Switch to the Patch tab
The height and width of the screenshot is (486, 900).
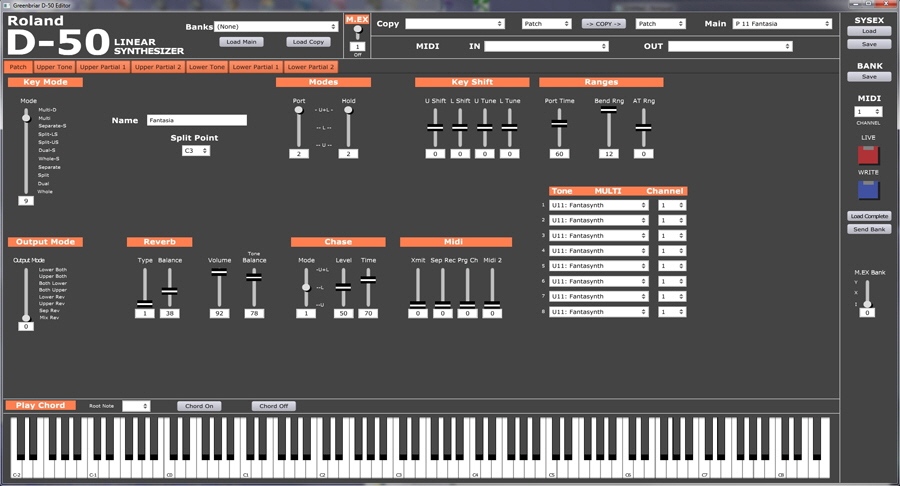point(18,67)
